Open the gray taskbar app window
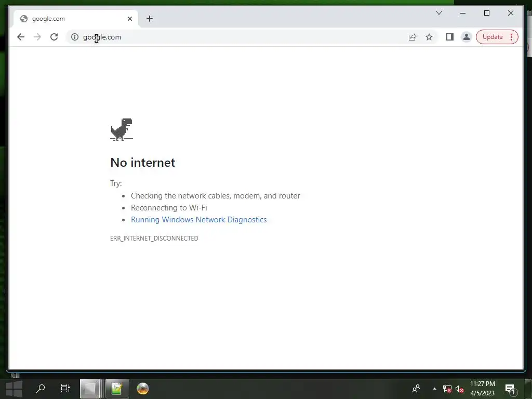The width and height of the screenshot is (532, 399). tap(90, 389)
